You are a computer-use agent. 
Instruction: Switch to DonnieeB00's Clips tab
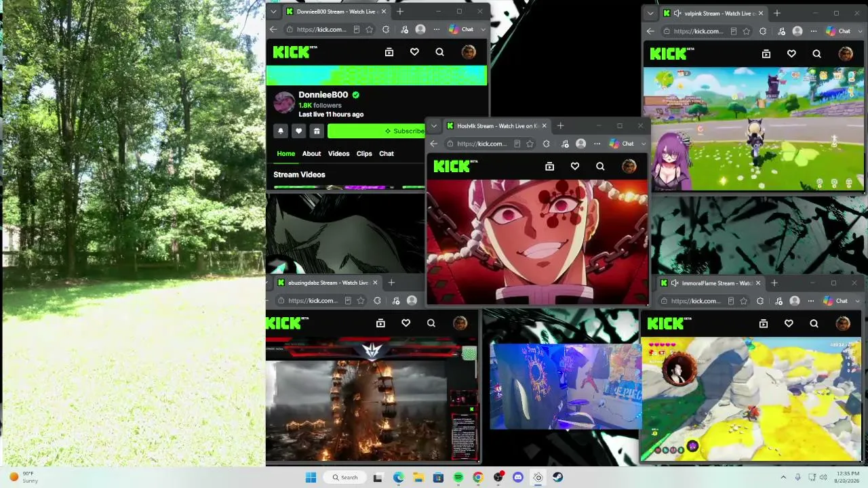click(x=364, y=154)
